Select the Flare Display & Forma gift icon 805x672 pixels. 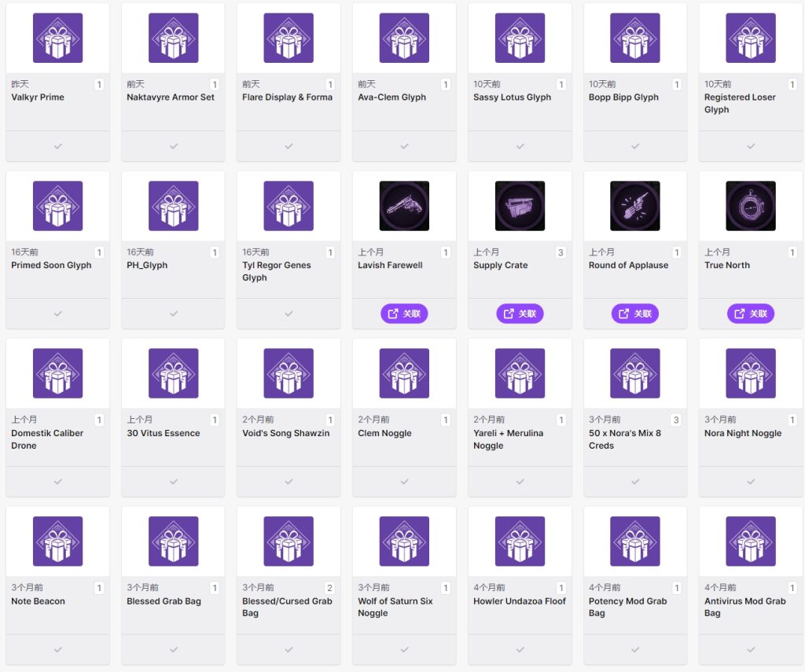tap(289, 38)
